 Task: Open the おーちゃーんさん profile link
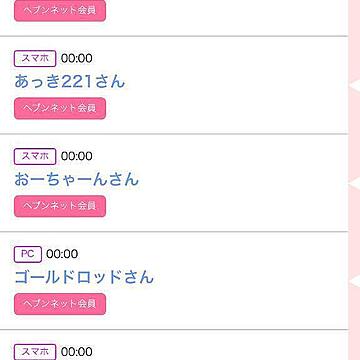point(76,179)
